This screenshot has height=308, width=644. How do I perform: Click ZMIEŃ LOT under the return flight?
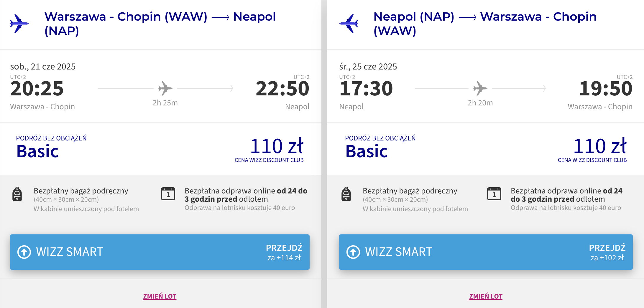point(486,296)
